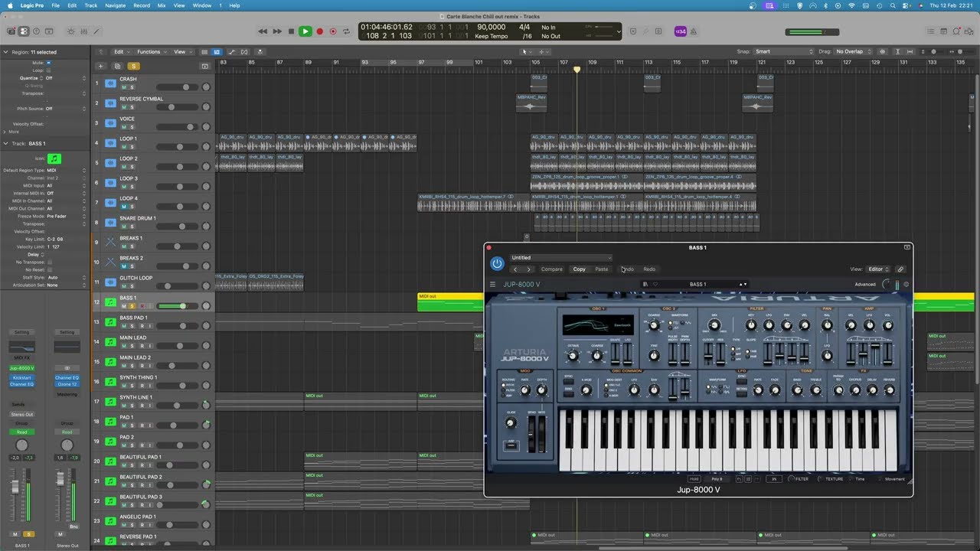
Task: Open the File menu in menu bar
Action: 54,5
